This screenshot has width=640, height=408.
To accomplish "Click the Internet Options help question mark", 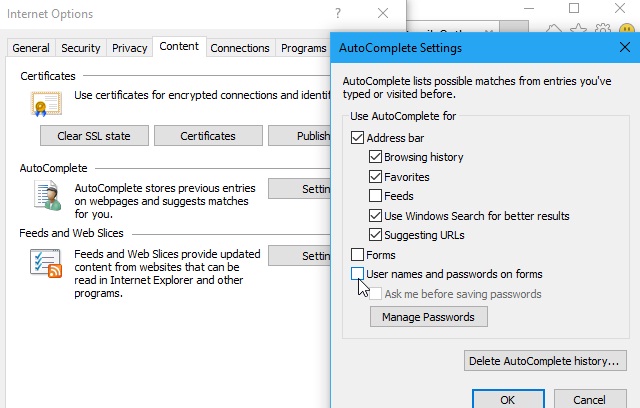I will tap(338, 13).
